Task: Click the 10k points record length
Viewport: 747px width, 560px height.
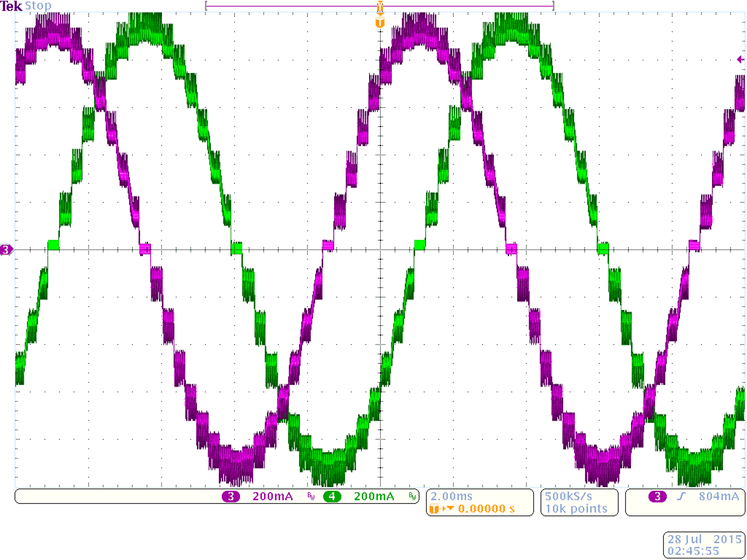Action: pos(576,508)
